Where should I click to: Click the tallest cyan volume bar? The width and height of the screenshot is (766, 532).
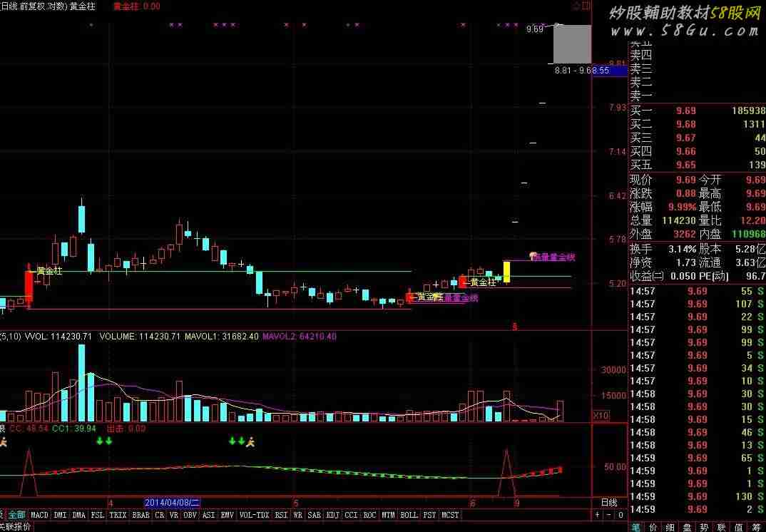click(x=81, y=383)
